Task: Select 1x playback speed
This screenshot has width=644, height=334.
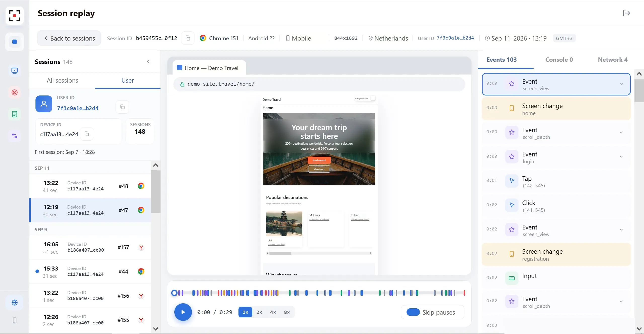Action: [245, 312]
